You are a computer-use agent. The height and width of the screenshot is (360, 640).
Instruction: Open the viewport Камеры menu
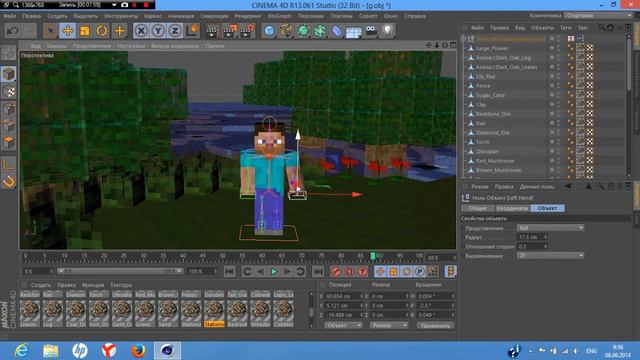(x=57, y=46)
